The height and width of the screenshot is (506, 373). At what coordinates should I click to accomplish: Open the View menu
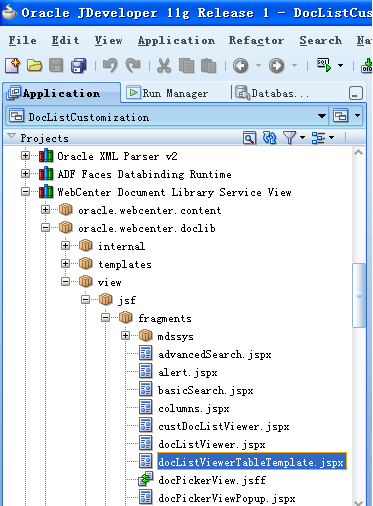pyautogui.click(x=109, y=40)
